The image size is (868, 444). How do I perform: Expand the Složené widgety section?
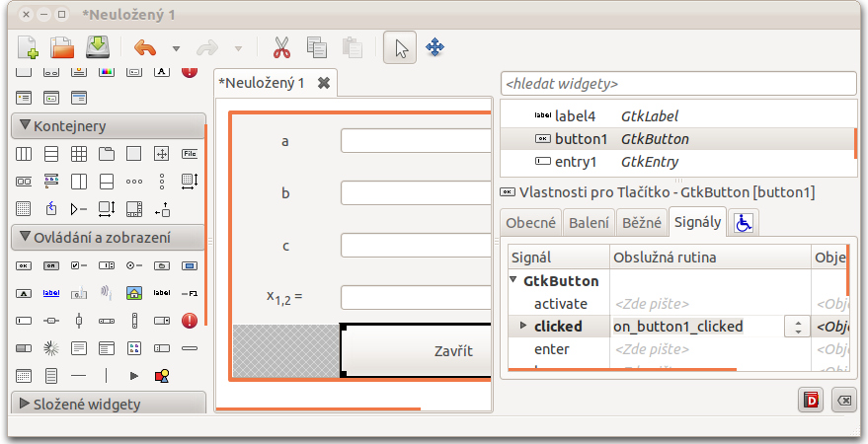tap(109, 403)
